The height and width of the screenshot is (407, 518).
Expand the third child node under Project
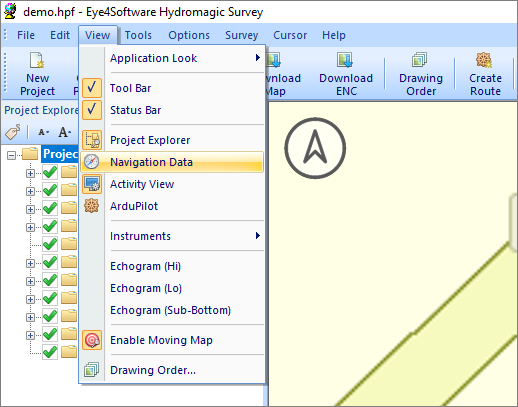pos(30,209)
